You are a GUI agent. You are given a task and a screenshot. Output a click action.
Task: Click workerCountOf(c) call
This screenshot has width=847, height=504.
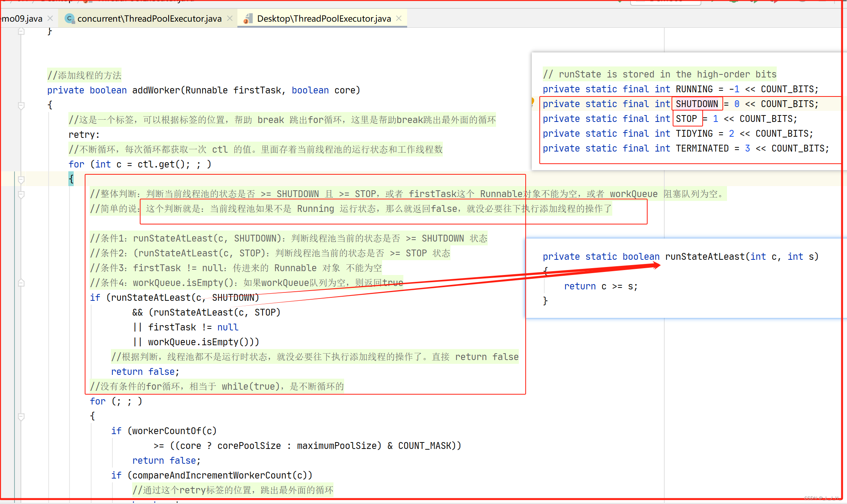coord(174,431)
